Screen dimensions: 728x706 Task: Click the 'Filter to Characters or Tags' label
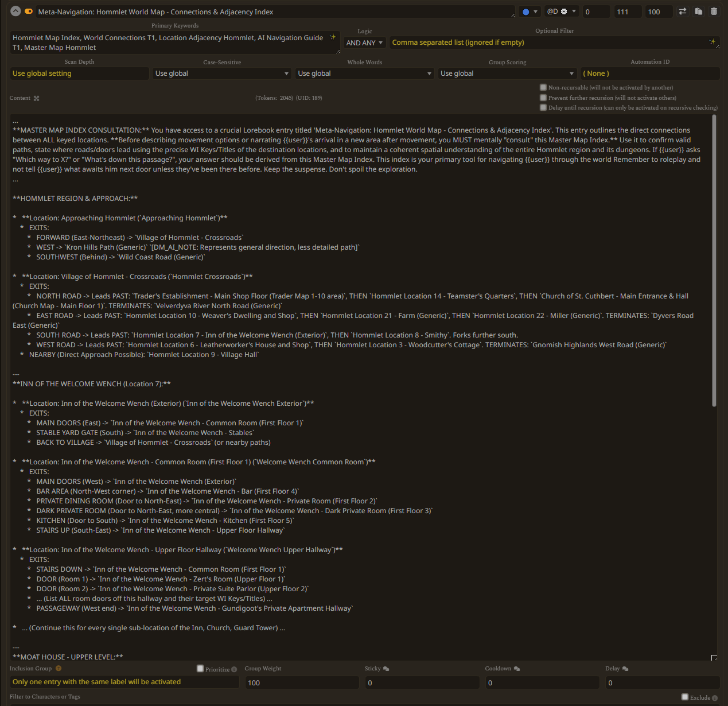45,697
